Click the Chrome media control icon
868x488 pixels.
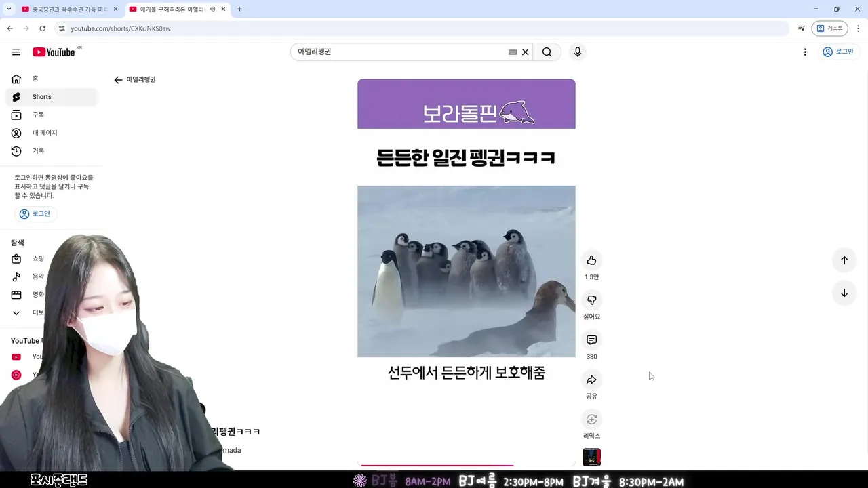click(x=802, y=28)
